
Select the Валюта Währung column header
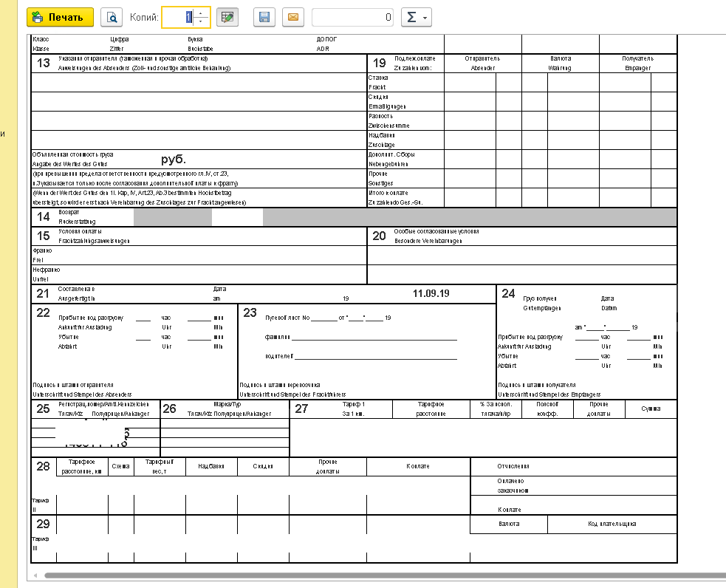tap(561, 63)
